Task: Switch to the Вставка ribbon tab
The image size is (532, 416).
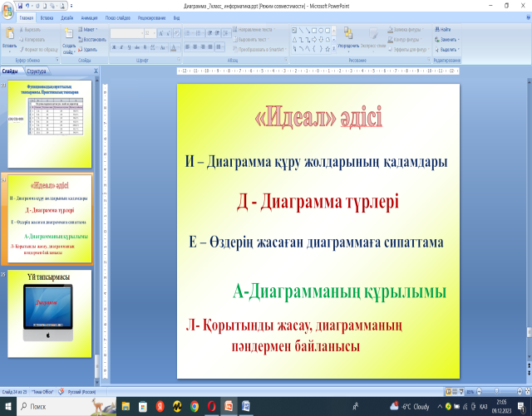Action: tap(47, 18)
